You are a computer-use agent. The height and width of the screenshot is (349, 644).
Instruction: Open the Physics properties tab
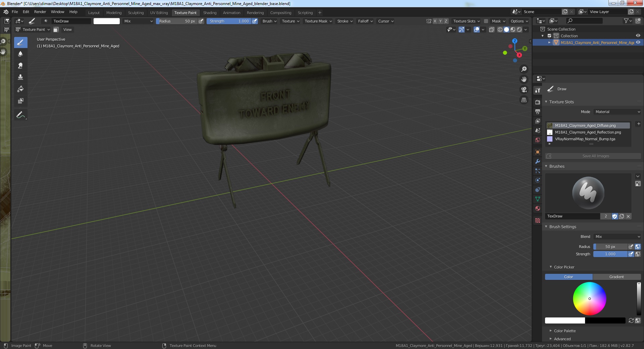coord(538,180)
